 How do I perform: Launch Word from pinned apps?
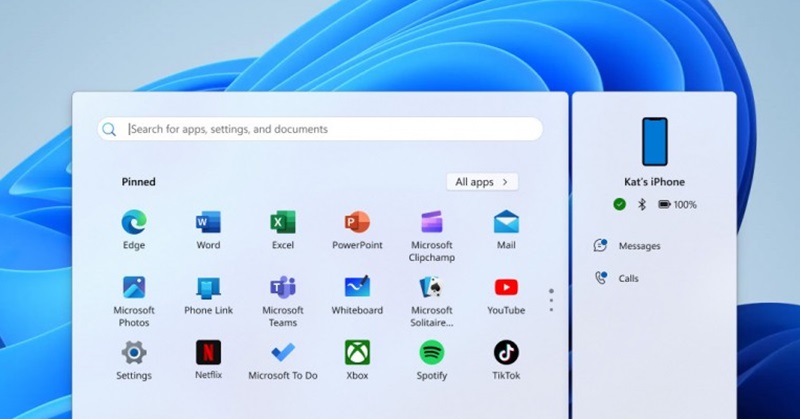pyautogui.click(x=208, y=230)
